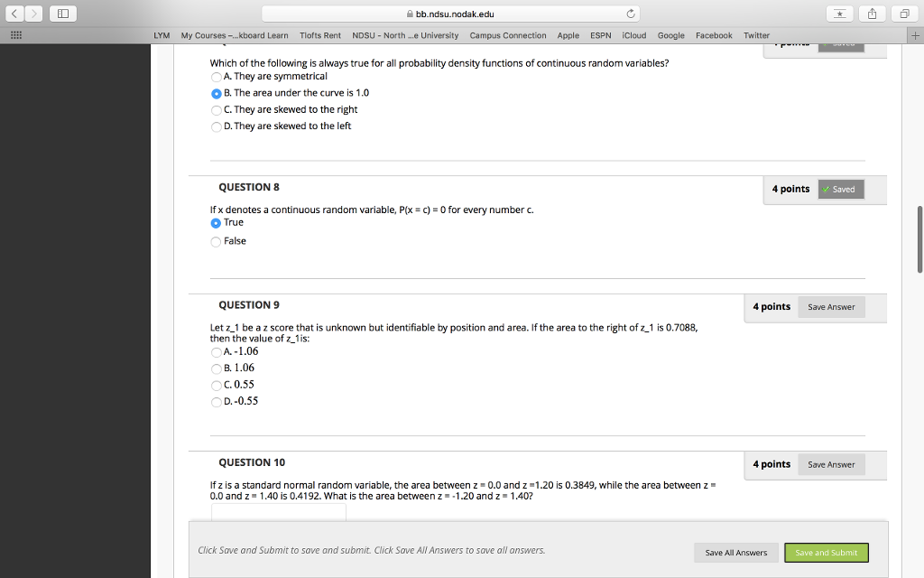Select option C. They are skewed right
The width and height of the screenshot is (924, 578).
216,109
